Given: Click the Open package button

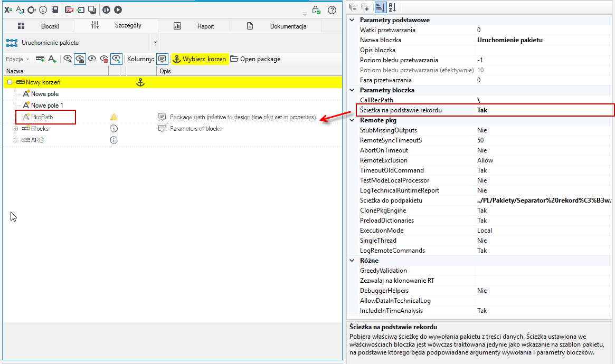Looking at the screenshot, I should pos(256,59).
